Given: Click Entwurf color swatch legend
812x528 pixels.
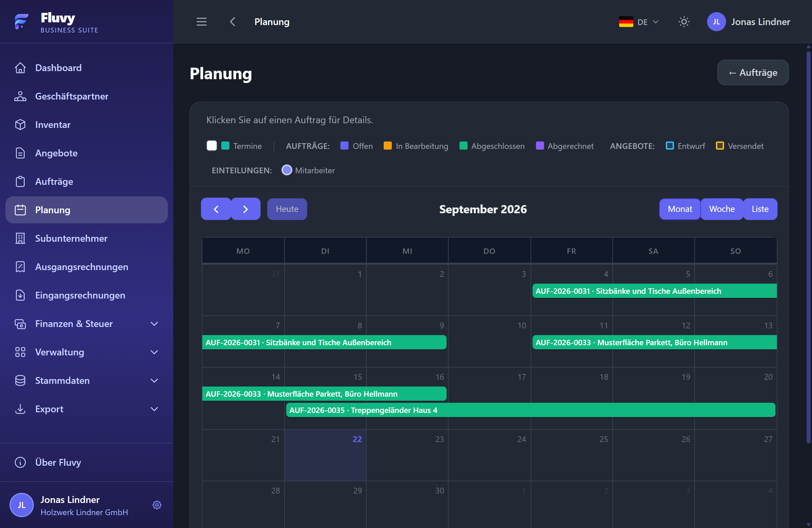Looking at the screenshot, I should [x=669, y=146].
